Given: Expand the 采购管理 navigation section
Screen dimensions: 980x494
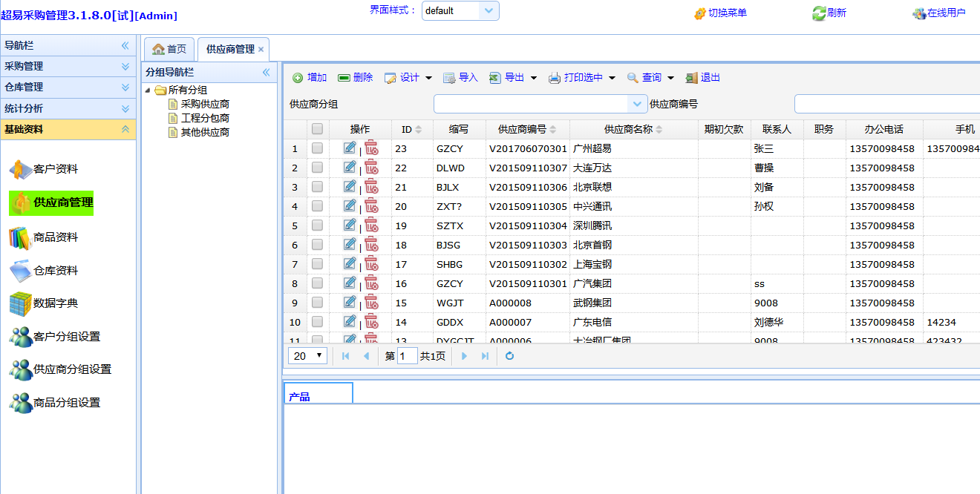Looking at the screenshot, I should pyautogui.click(x=68, y=66).
